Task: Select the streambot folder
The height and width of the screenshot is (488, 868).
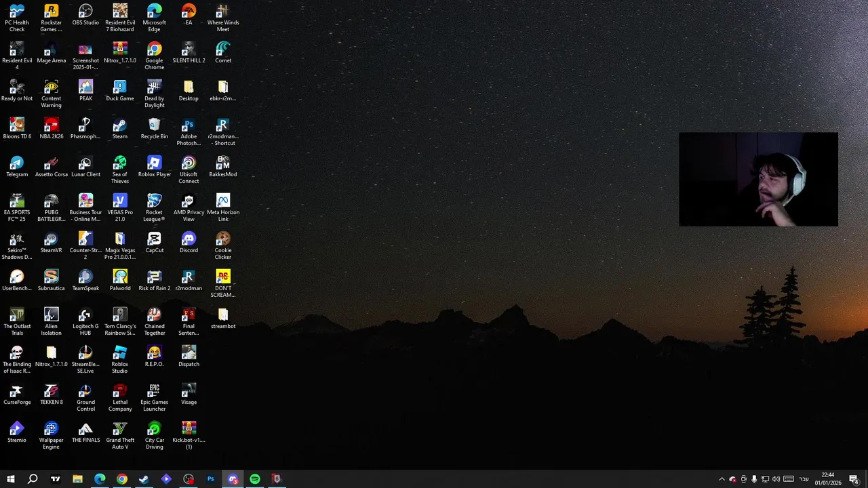Action: click(x=223, y=319)
